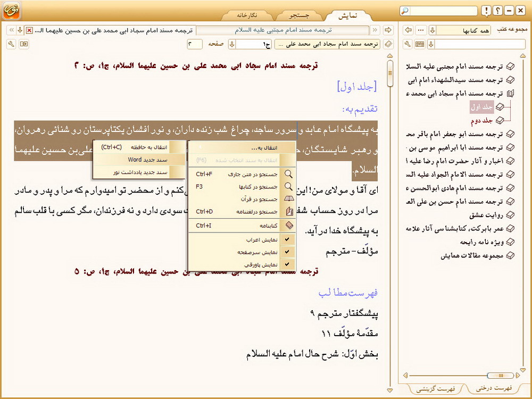Click book icon of عمر بابرکت
This screenshot has width=532, height=399.
point(510,228)
